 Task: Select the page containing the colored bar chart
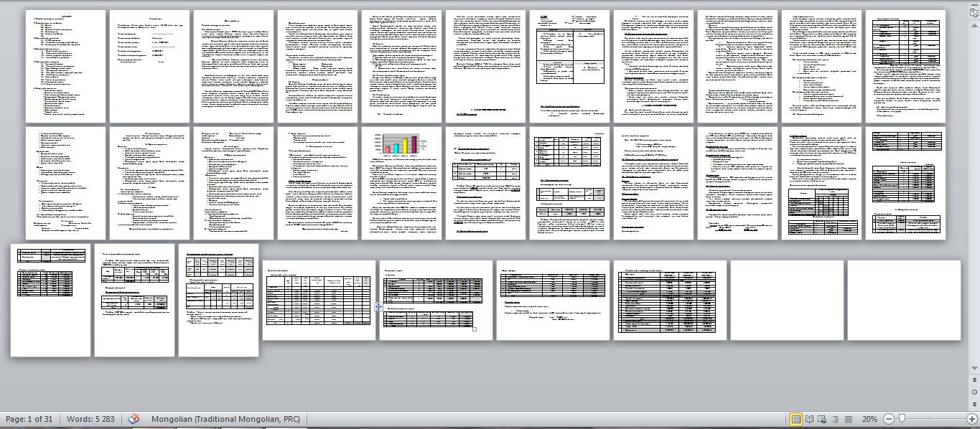pos(402,183)
